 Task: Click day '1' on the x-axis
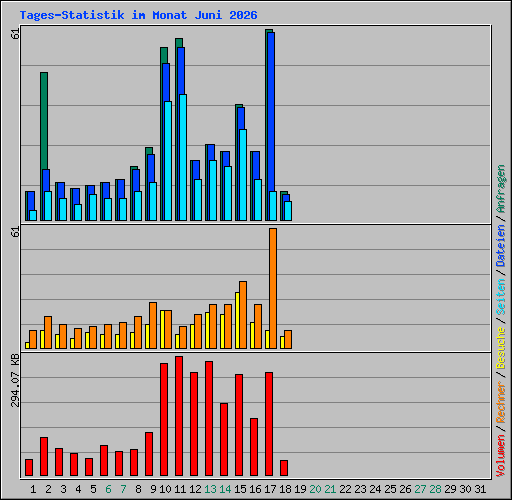point(33,489)
